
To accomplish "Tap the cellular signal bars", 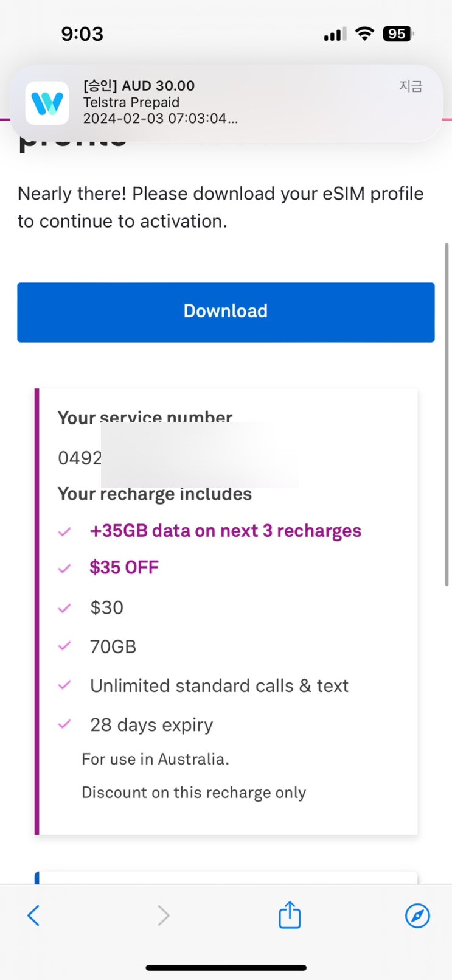I will click(335, 34).
